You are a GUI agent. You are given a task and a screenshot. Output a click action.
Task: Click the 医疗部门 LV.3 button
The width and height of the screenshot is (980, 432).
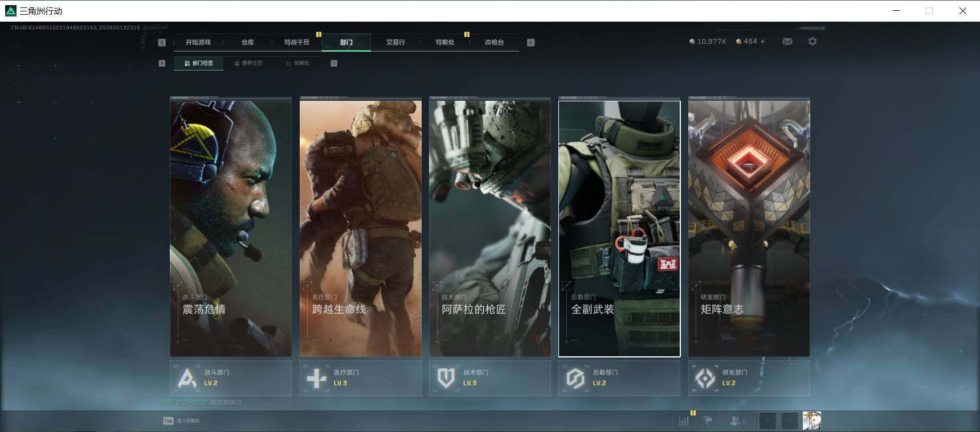coord(361,378)
